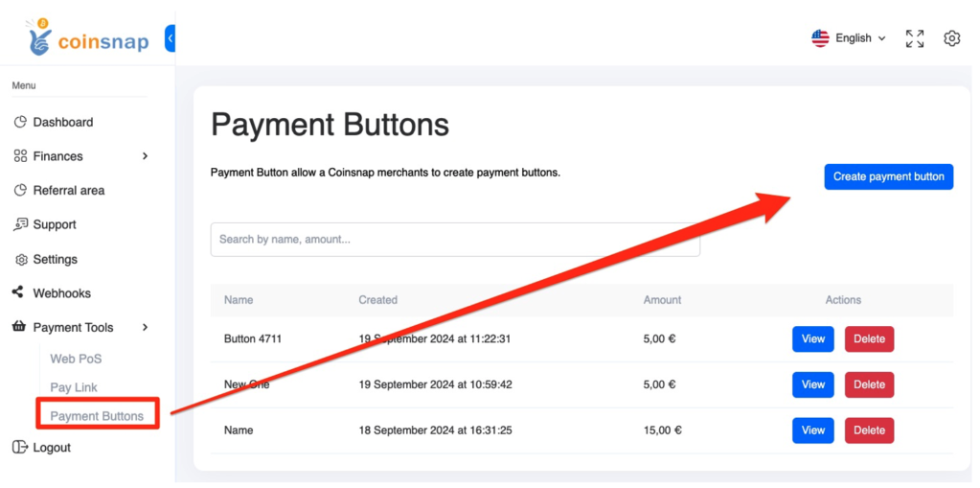Click the Actions column header
Viewport: 980px width, 488px height.
pyautogui.click(x=843, y=300)
